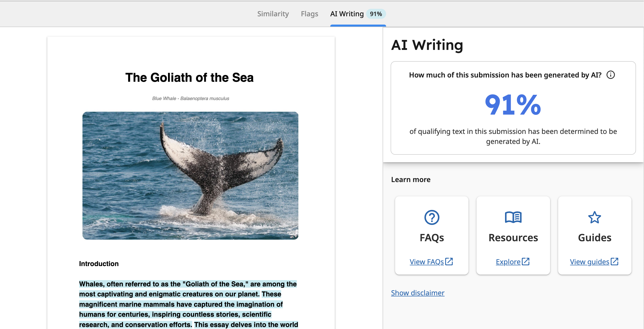Switch to the Flags tab
Viewport: 644px width, 329px height.
(x=309, y=14)
